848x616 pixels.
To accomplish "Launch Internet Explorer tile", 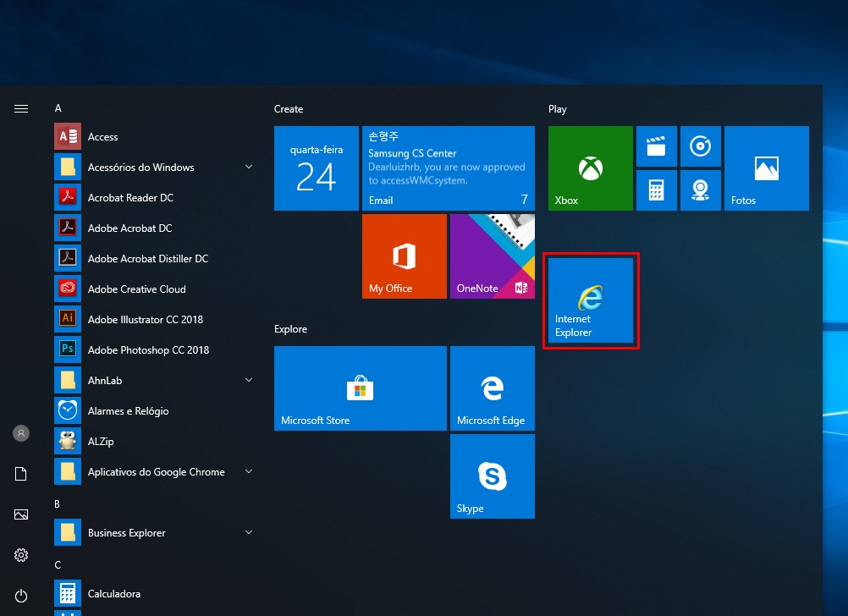I will tap(591, 300).
